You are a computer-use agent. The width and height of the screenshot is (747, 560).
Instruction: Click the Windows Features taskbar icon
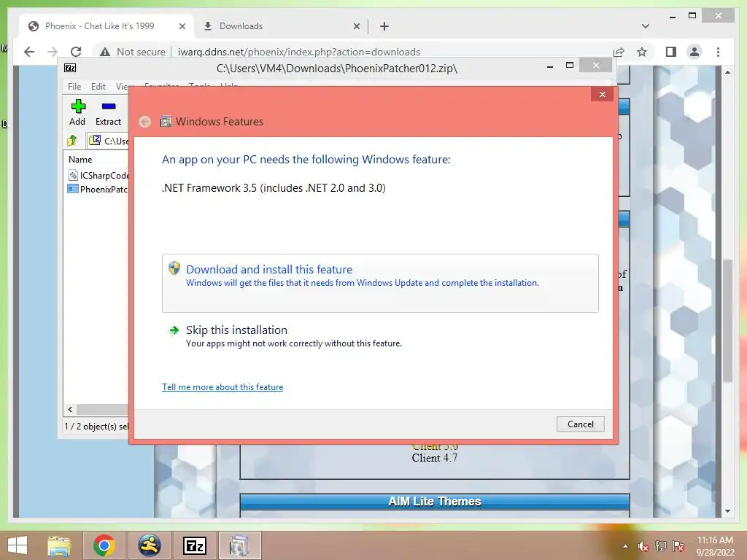coord(239,545)
